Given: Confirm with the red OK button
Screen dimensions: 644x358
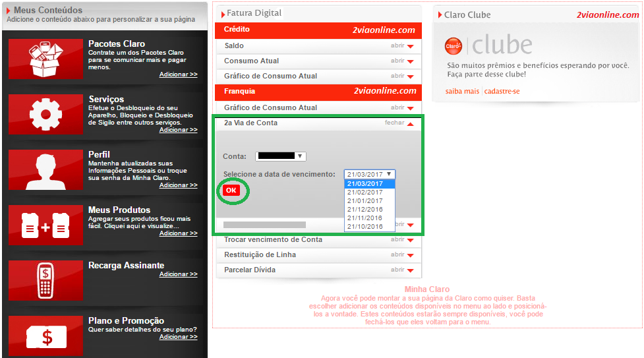Looking at the screenshot, I should click(231, 191).
